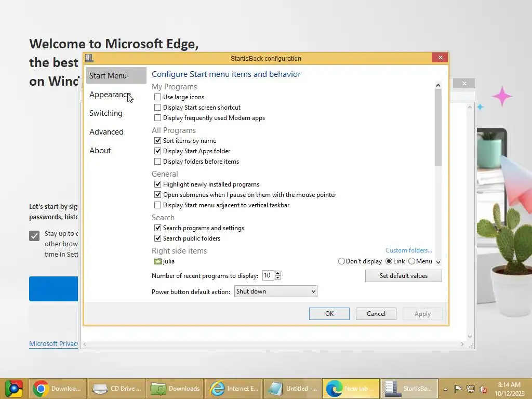Click the blue button on Edge welcome page
This screenshot has width=532, height=399.
54,289
